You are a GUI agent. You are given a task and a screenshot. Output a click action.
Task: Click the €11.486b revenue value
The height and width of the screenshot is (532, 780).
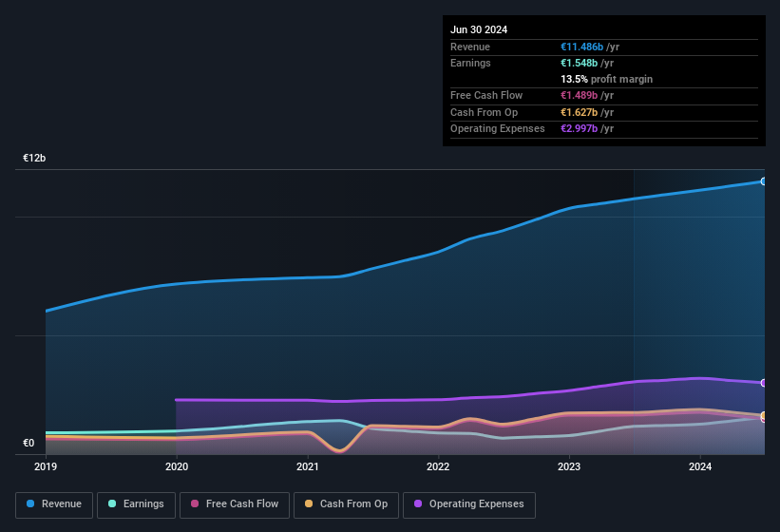pos(581,47)
